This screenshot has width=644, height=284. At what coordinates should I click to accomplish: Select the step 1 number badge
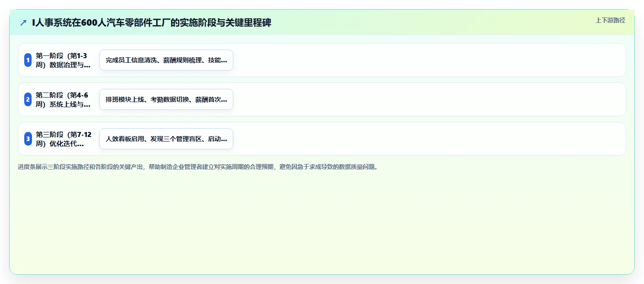[x=28, y=60]
